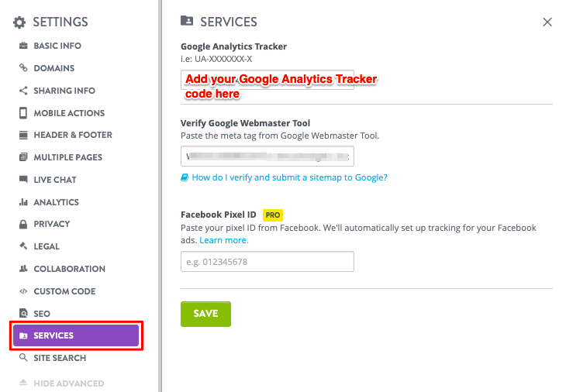This screenshot has height=392, width=566.
Task: Click the Mobile Actions phone icon
Action: [23, 113]
